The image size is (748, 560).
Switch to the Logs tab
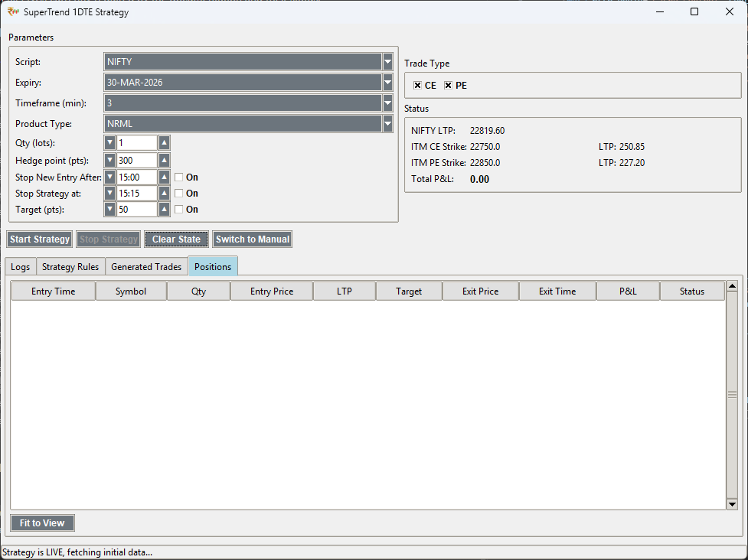coord(21,267)
